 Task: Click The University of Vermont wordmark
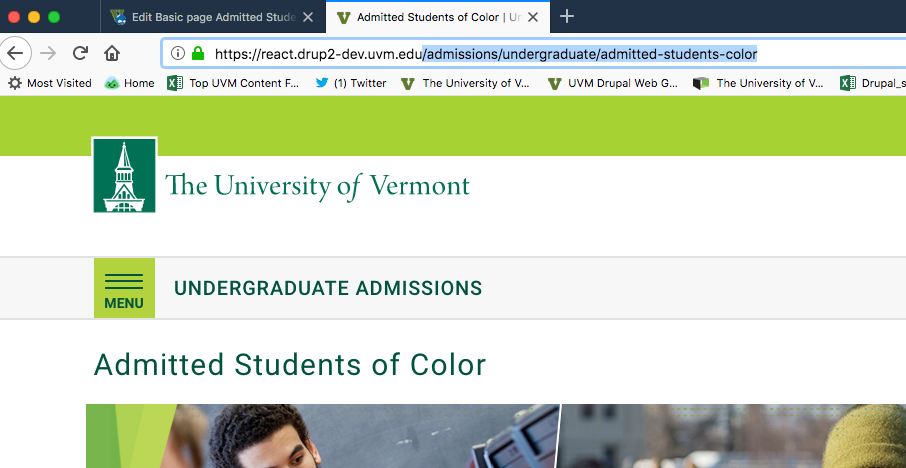(317, 186)
